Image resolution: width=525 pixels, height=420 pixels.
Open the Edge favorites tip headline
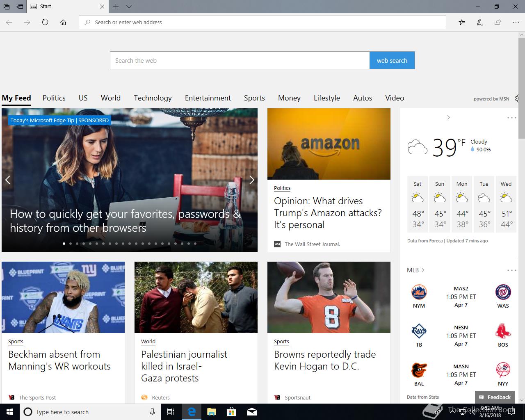[x=125, y=221]
